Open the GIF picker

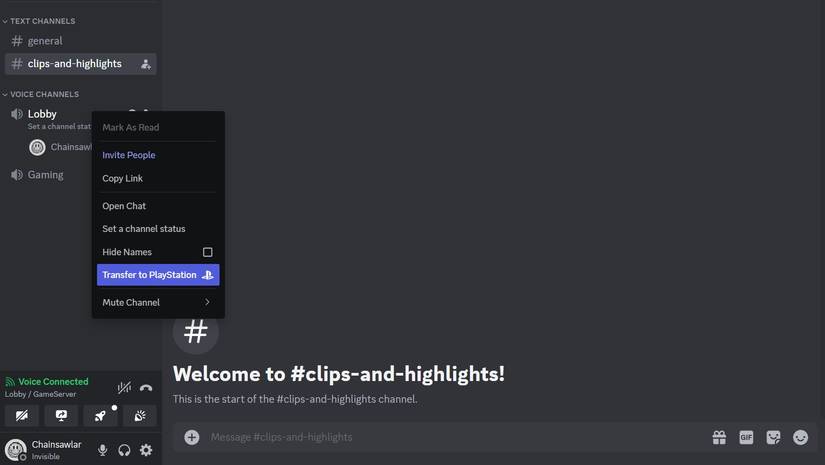[x=746, y=437]
